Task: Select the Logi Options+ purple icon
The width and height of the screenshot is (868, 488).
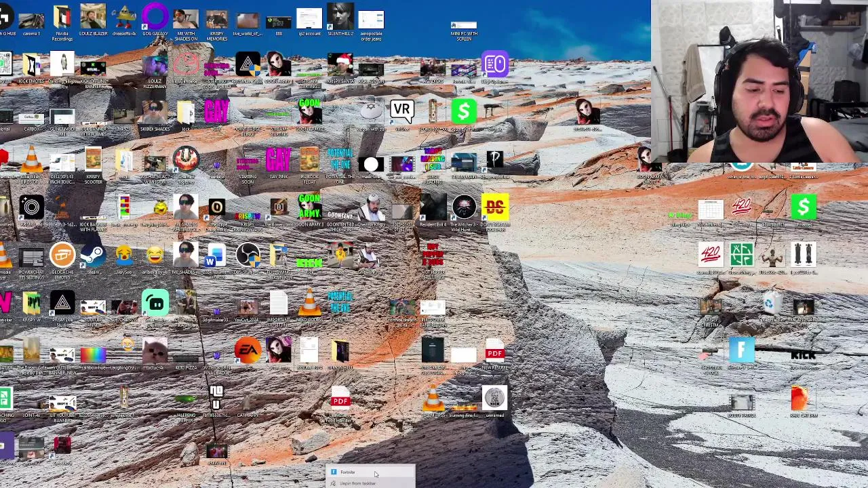Action: 494,64
